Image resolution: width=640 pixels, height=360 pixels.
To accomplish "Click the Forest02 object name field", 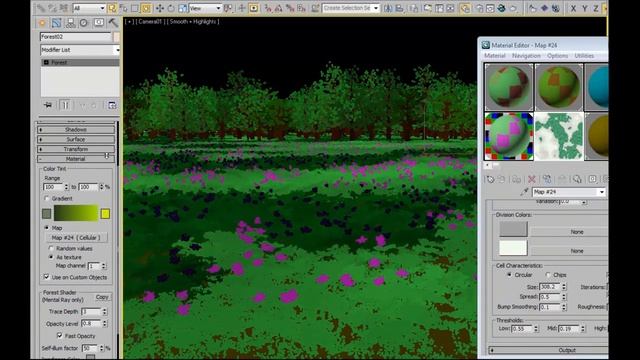I will pos(76,37).
